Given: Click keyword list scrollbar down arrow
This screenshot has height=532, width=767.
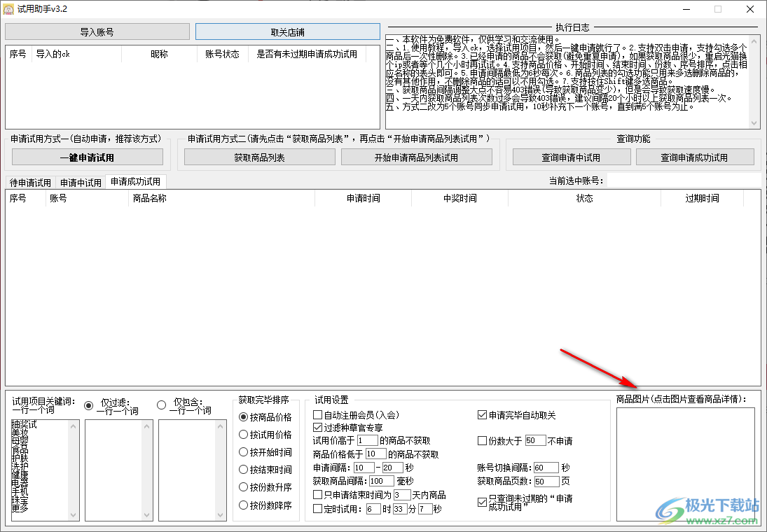Looking at the screenshot, I should pyautogui.click(x=74, y=515).
